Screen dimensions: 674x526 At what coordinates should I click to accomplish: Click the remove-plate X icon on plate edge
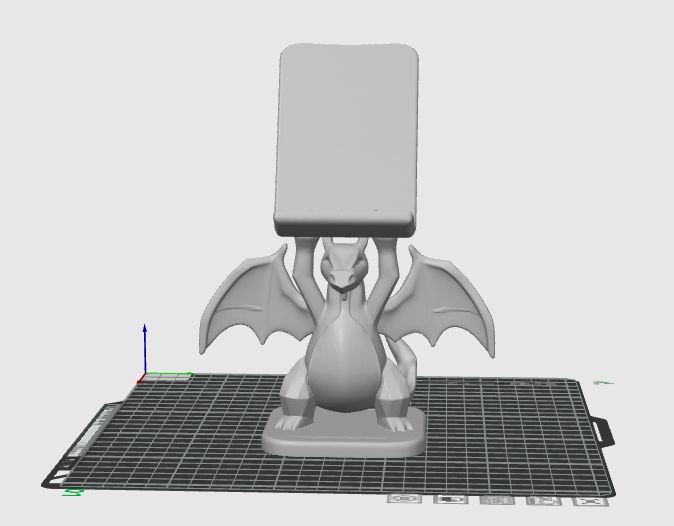[591, 502]
